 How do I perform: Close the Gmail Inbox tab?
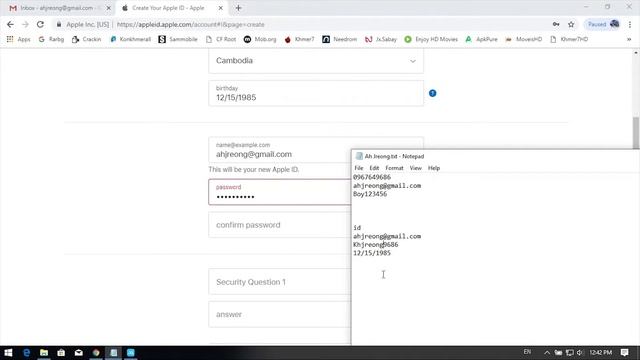click(x=109, y=8)
